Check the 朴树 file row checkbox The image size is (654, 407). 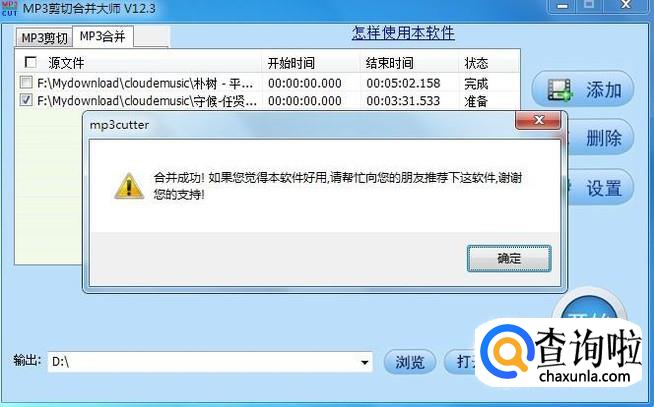26,82
